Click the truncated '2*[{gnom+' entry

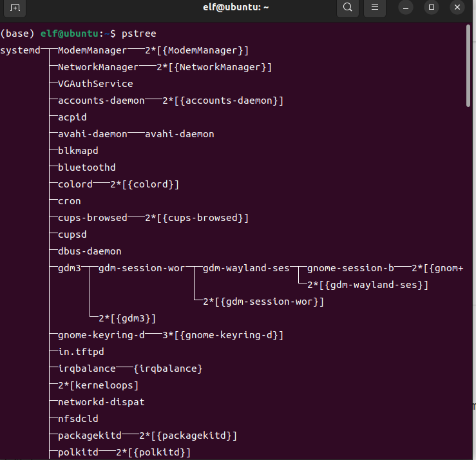(437, 268)
